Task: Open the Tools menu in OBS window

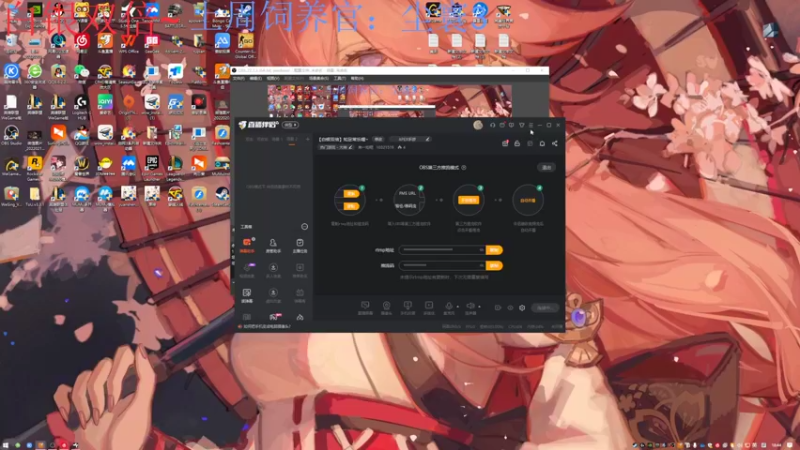Action: (x=339, y=79)
